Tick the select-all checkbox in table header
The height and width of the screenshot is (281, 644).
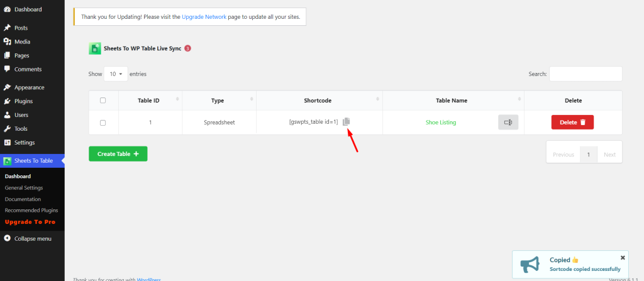tap(103, 100)
